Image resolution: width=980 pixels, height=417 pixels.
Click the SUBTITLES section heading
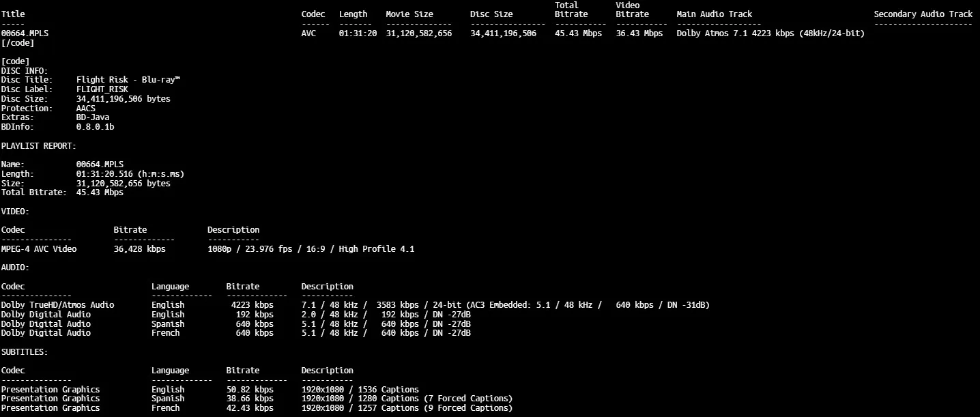click(x=25, y=352)
